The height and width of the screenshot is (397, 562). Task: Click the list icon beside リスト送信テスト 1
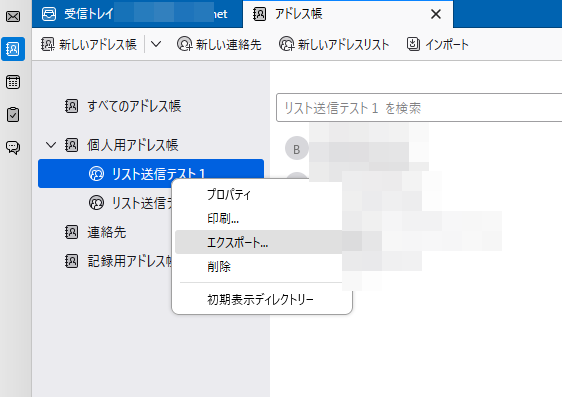pos(96,174)
